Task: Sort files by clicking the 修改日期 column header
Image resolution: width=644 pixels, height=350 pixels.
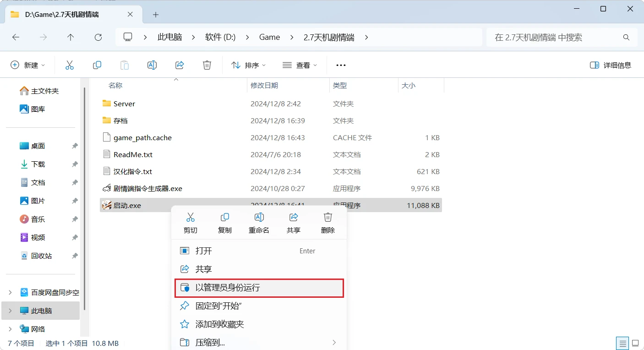Action: (270, 85)
